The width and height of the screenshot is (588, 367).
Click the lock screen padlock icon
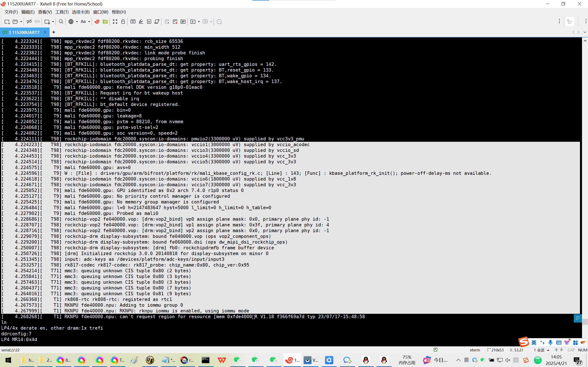(x=123, y=22)
